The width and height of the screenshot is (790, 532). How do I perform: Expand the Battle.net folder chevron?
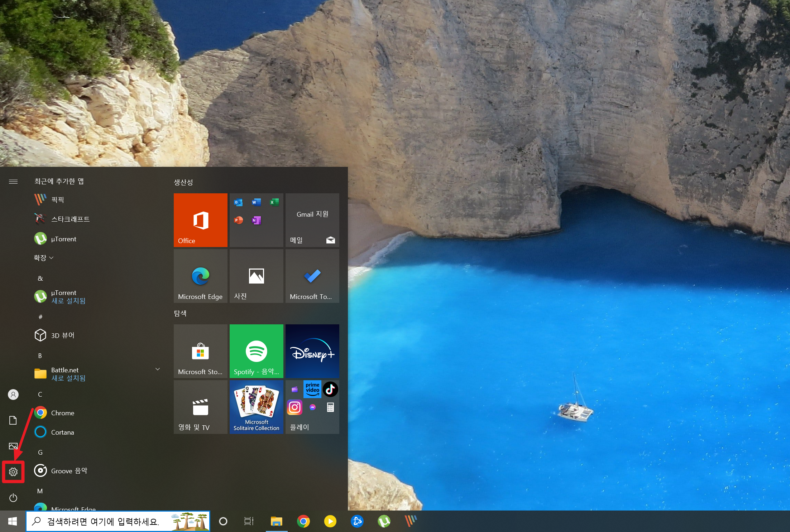coord(157,369)
